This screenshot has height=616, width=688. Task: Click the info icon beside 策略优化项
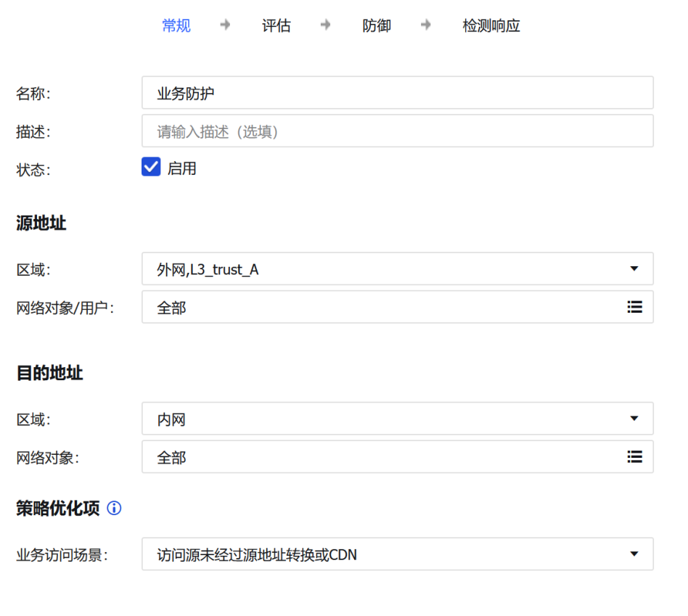[x=114, y=509]
